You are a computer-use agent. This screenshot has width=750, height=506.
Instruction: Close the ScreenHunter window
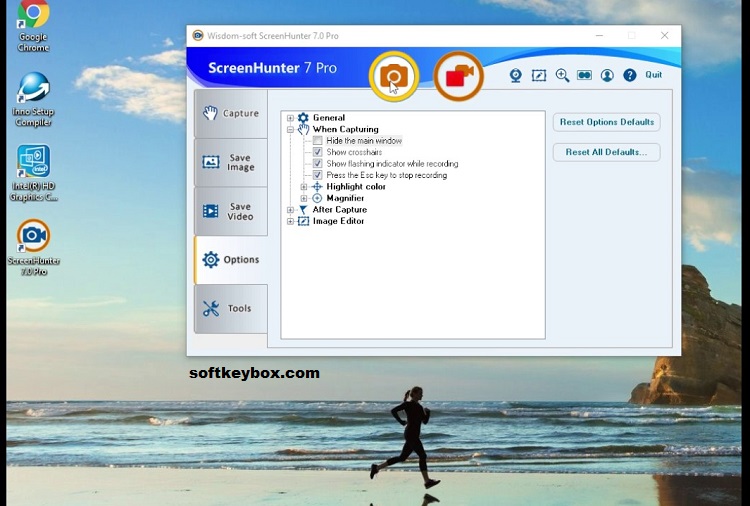click(664, 35)
